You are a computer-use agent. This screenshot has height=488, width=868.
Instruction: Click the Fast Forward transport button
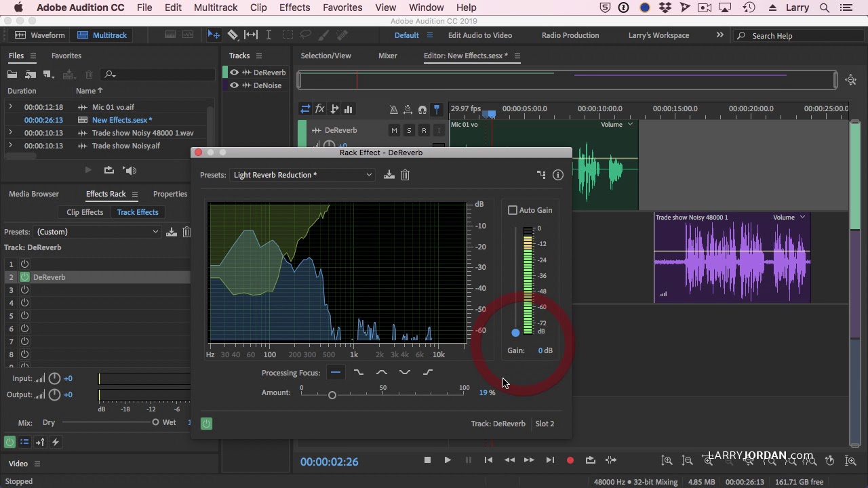click(529, 460)
